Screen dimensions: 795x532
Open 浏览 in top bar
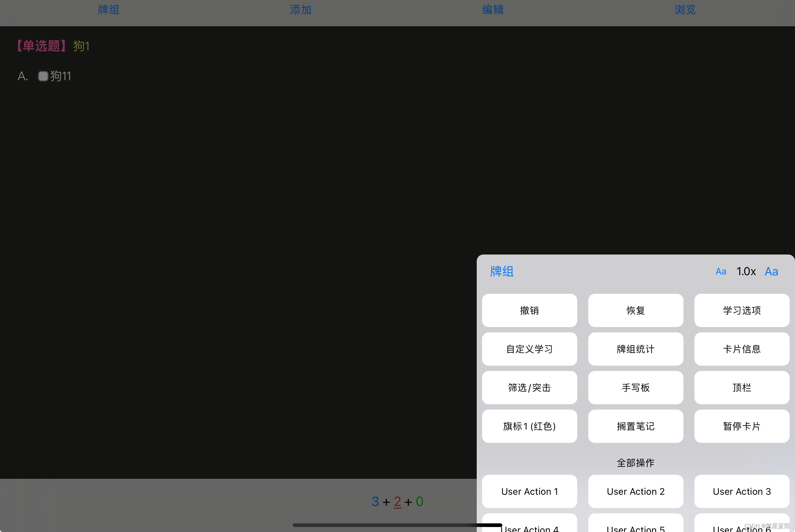[x=685, y=10]
